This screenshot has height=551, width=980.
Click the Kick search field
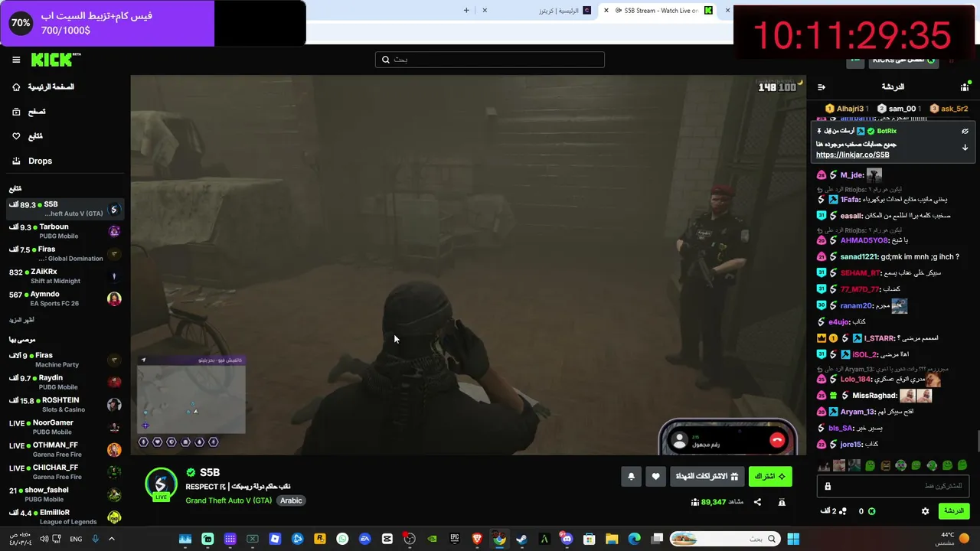490,60
